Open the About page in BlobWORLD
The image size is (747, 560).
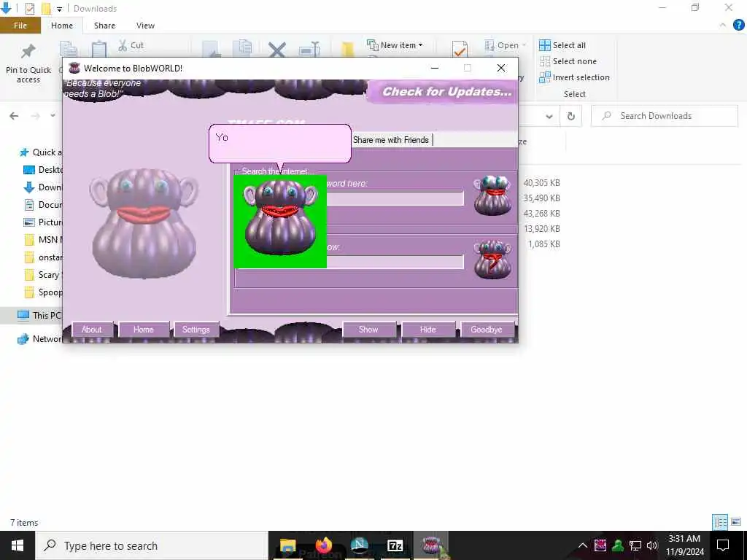point(92,330)
